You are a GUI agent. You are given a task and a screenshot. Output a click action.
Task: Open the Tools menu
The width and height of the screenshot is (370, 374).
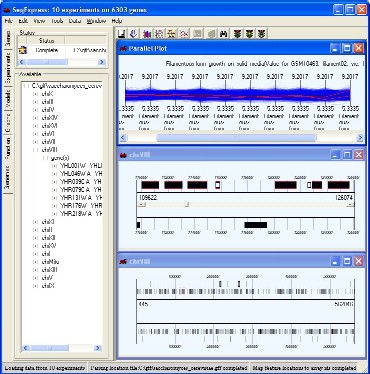pos(57,21)
